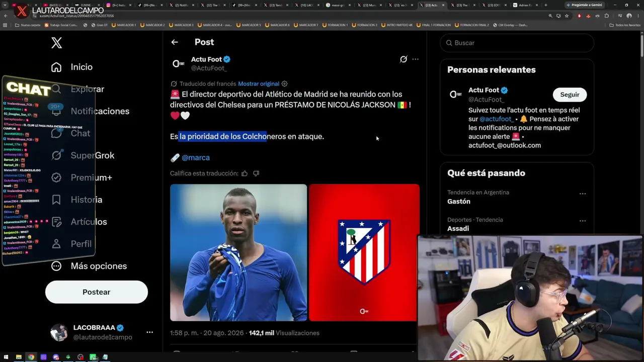Open the SuperGrok icon in sidebar
This screenshot has height=362, width=644.
pyautogui.click(x=56, y=155)
